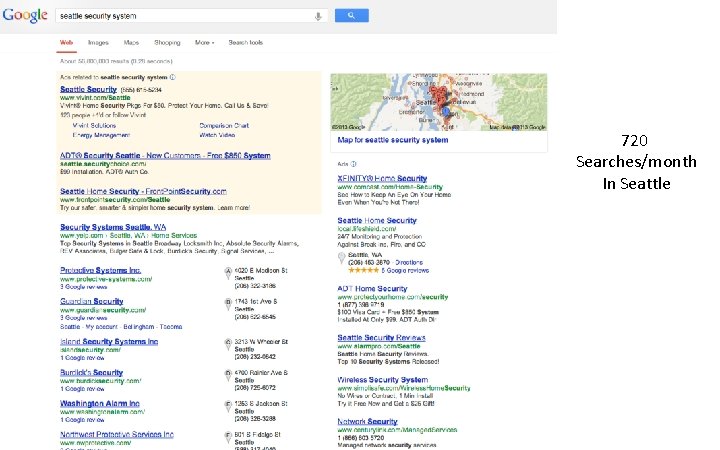Click map pin D beside Rainier Ave S
The height and width of the screenshot is (450, 720).
pos(228,375)
